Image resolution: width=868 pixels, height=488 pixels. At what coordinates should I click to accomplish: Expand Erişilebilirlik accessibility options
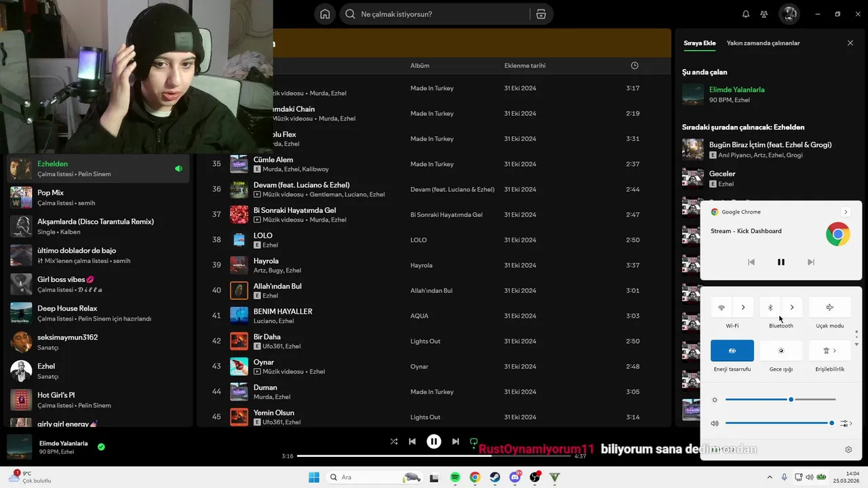coord(830,350)
